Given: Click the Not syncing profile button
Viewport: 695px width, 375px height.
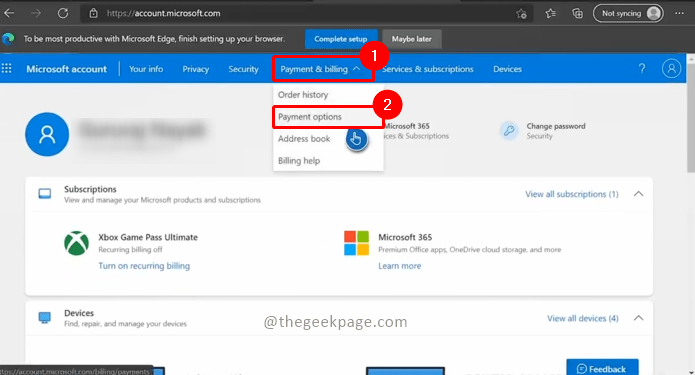Looking at the screenshot, I should coord(628,13).
